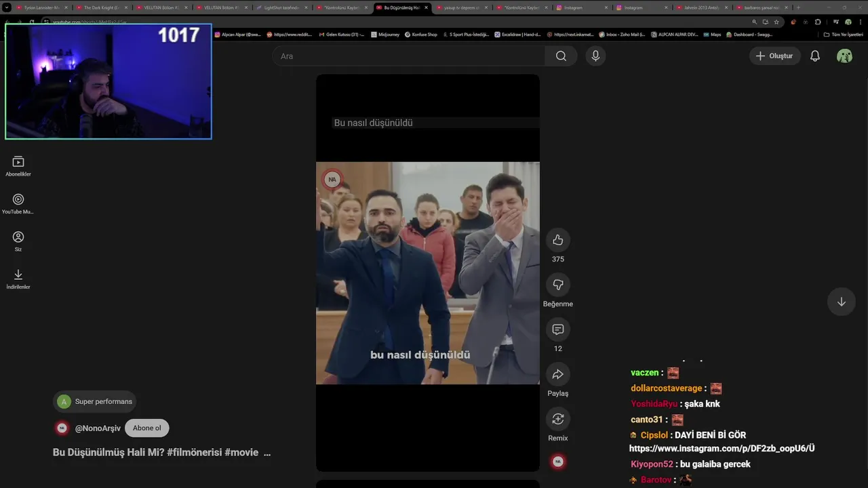Switch to the barbaros şansal tab

pyautogui.click(x=761, y=7)
